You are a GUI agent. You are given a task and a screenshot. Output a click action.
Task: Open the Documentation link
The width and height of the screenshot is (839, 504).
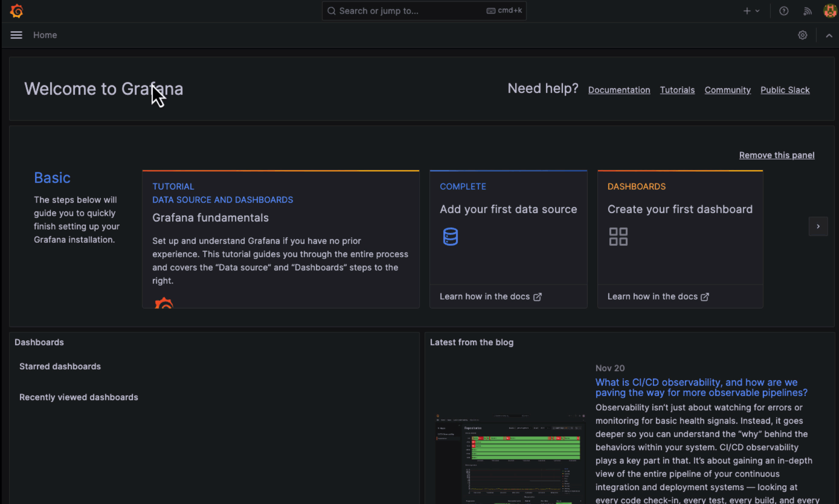coord(619,90)
